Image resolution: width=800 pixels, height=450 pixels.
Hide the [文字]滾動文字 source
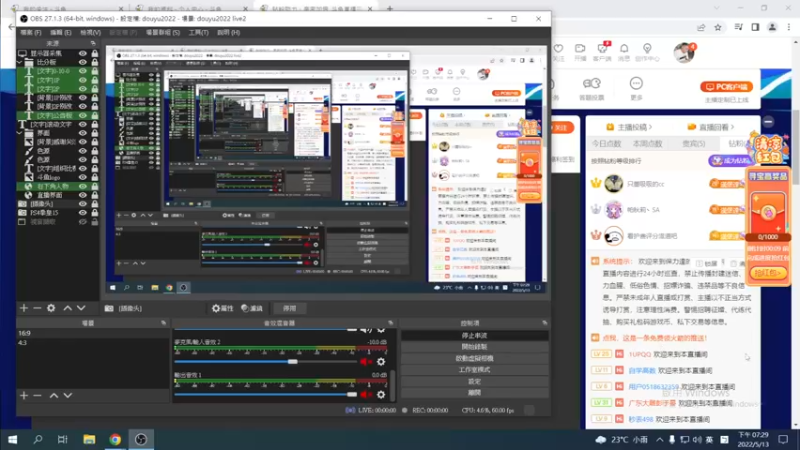[82, 124]
